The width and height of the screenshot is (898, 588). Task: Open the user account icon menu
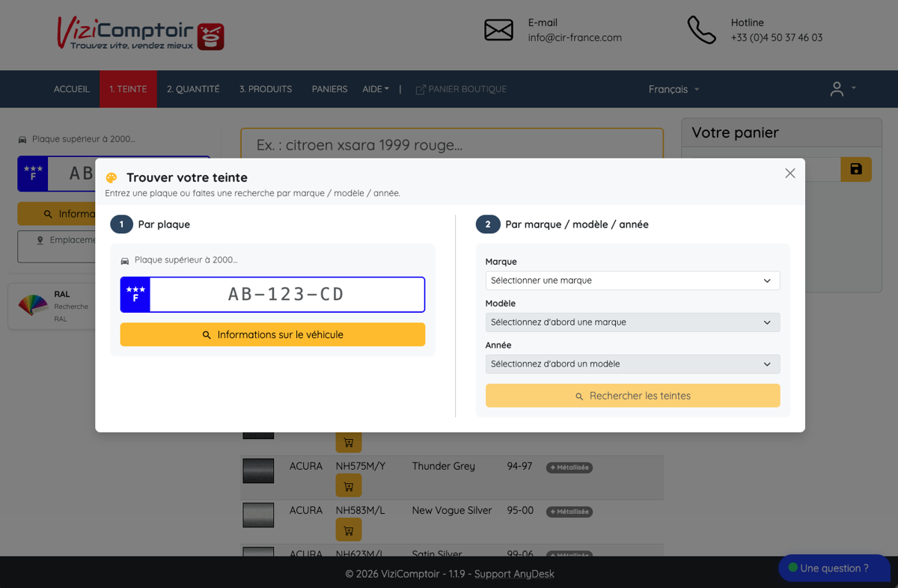point(842,89)
